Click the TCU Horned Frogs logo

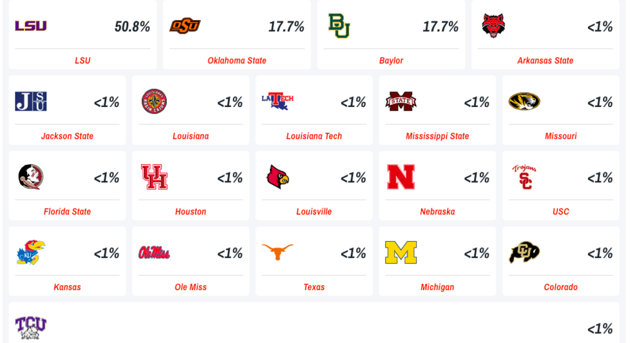31,327
